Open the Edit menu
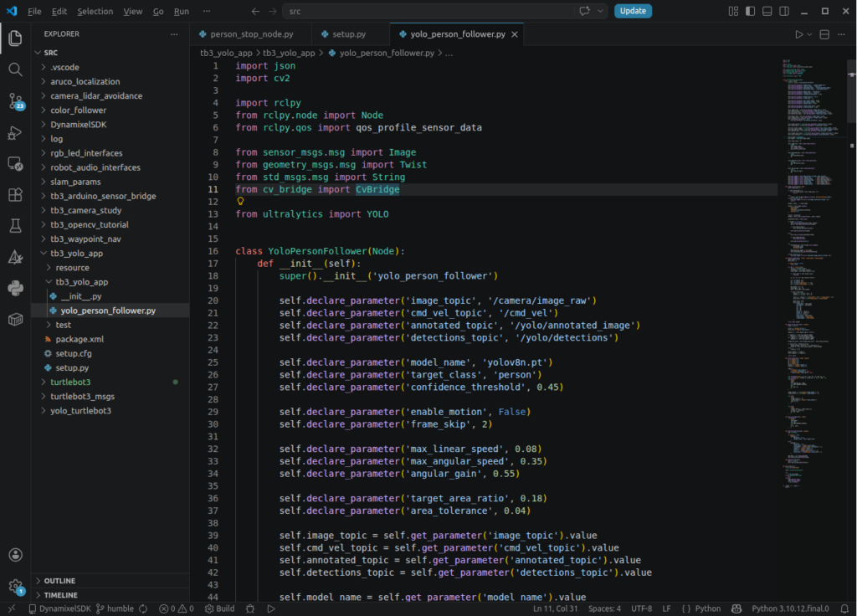Viewport: 857px width, 616px height. (59, 11)
